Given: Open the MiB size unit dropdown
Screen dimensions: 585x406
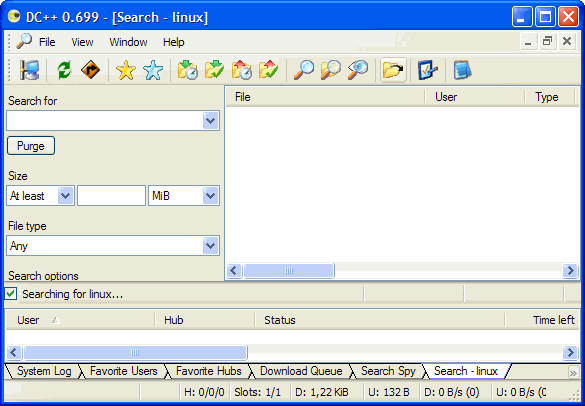Looking at the screenshot, I should coord(210,196).
